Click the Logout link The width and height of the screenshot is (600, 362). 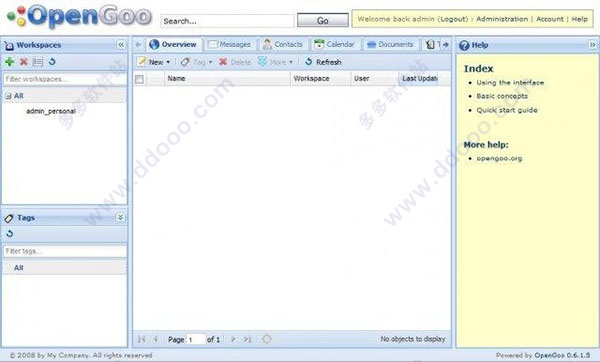point(453,19)
